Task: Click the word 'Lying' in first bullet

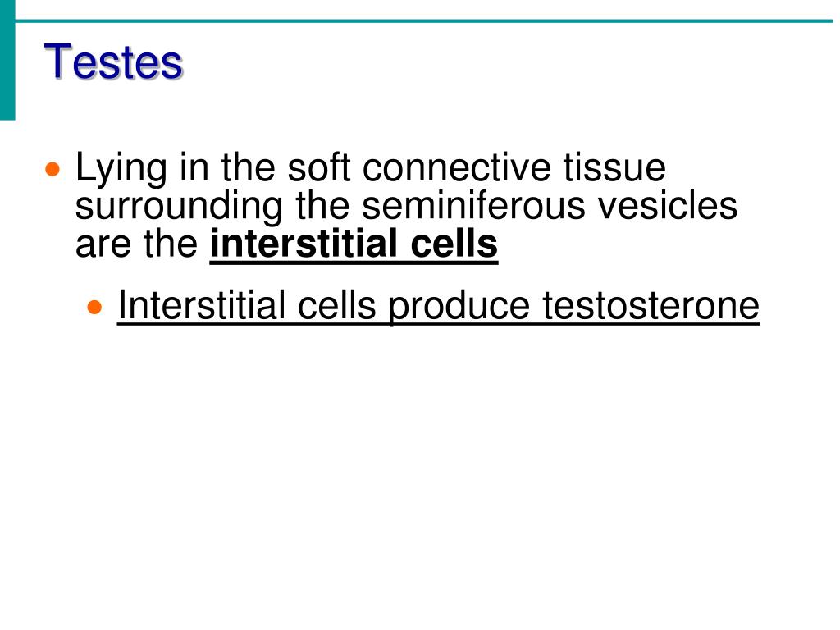Action: click(x=121, y=168)
